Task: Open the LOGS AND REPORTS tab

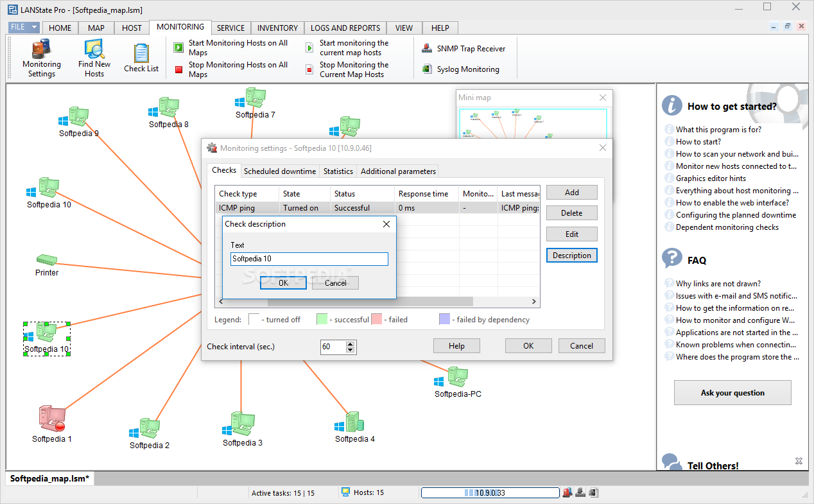Action: coord(345,28)
